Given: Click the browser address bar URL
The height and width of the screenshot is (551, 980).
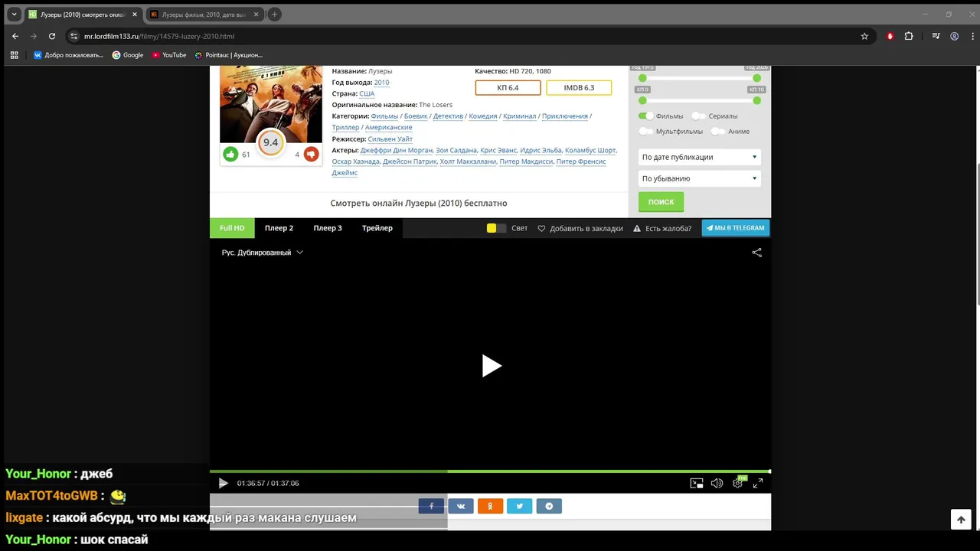Looking at the screenshot, I should coord(159,36).
